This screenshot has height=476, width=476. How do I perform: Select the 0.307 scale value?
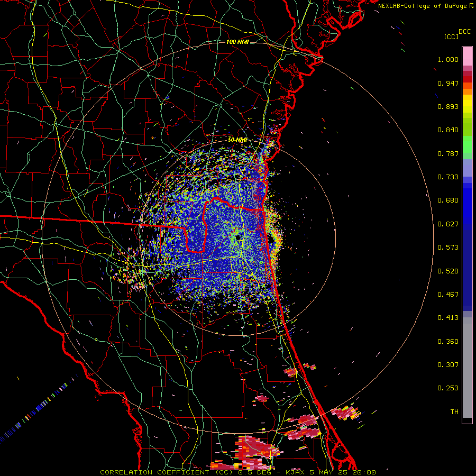[448, 365]
